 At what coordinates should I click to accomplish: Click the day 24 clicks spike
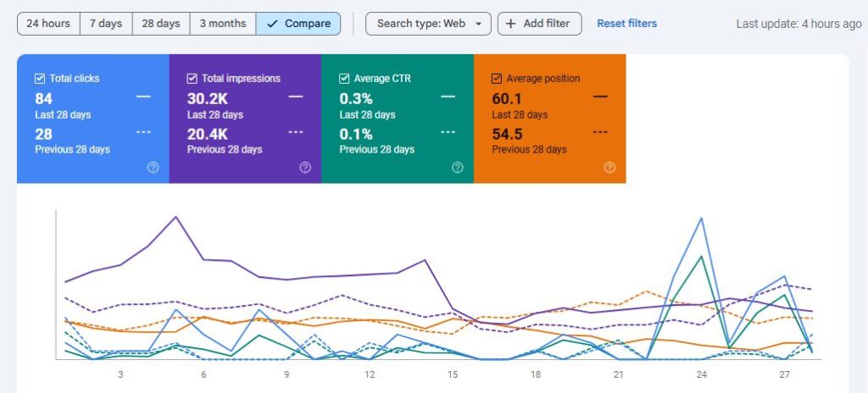[701, 219]
